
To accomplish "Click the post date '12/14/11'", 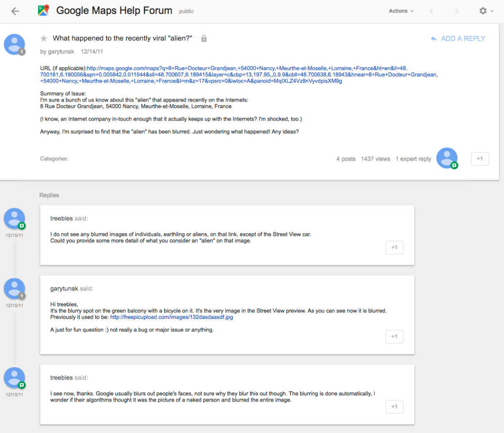I will [x=92, y=51].
